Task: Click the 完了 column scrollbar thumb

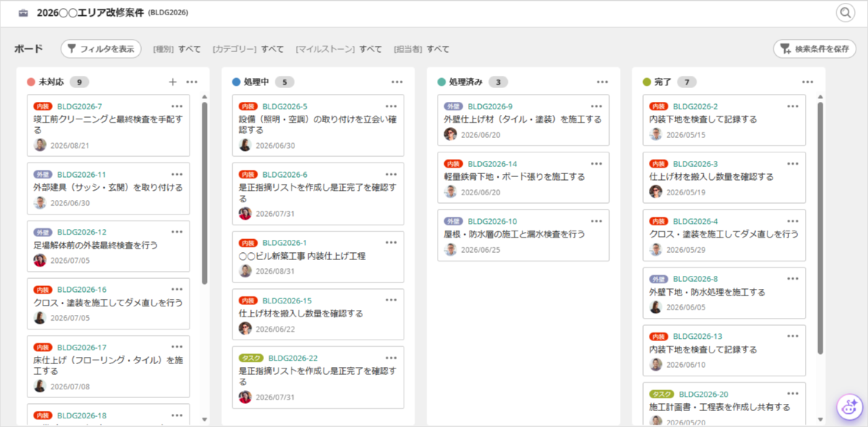Action: point(820,228)
